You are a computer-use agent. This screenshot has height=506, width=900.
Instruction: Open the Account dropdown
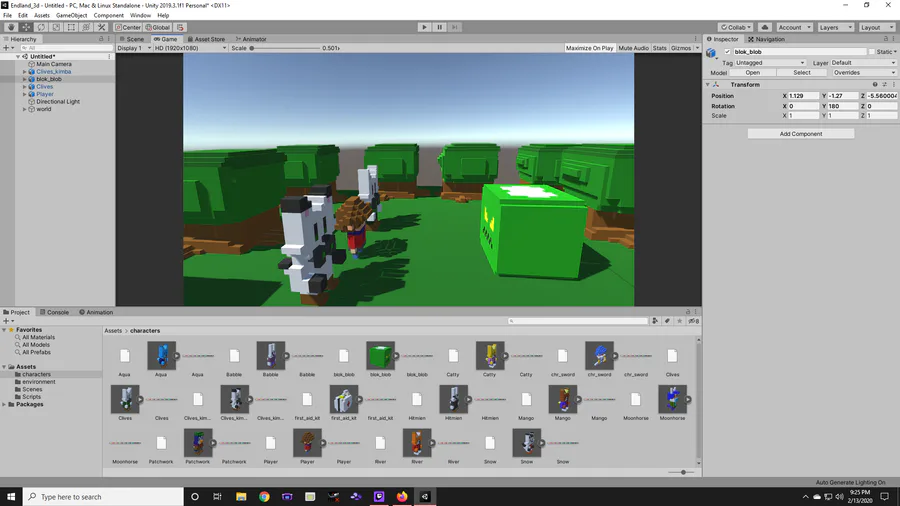click(x=794, y=27)
